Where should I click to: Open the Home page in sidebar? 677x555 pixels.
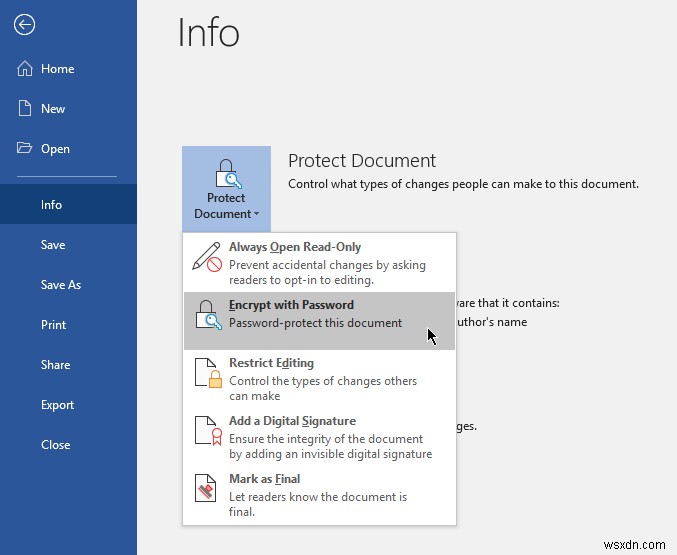[x=68, y=69]
